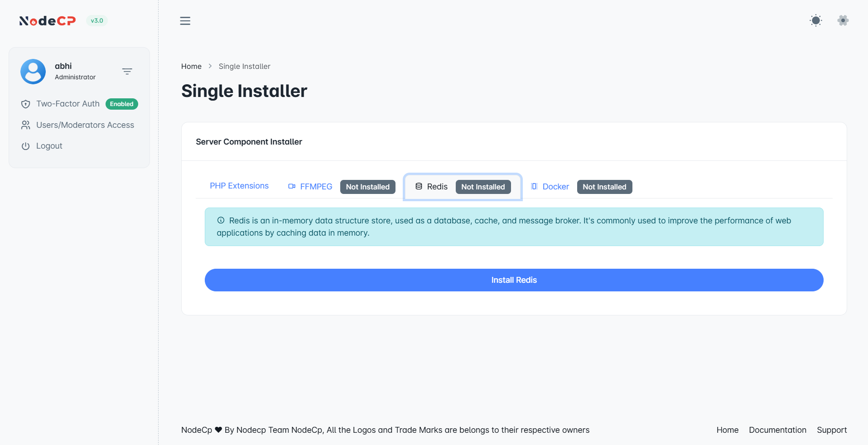Screen dimensions: 868x445
Task: Click the Install Redis button
Action: coord(514,280)
